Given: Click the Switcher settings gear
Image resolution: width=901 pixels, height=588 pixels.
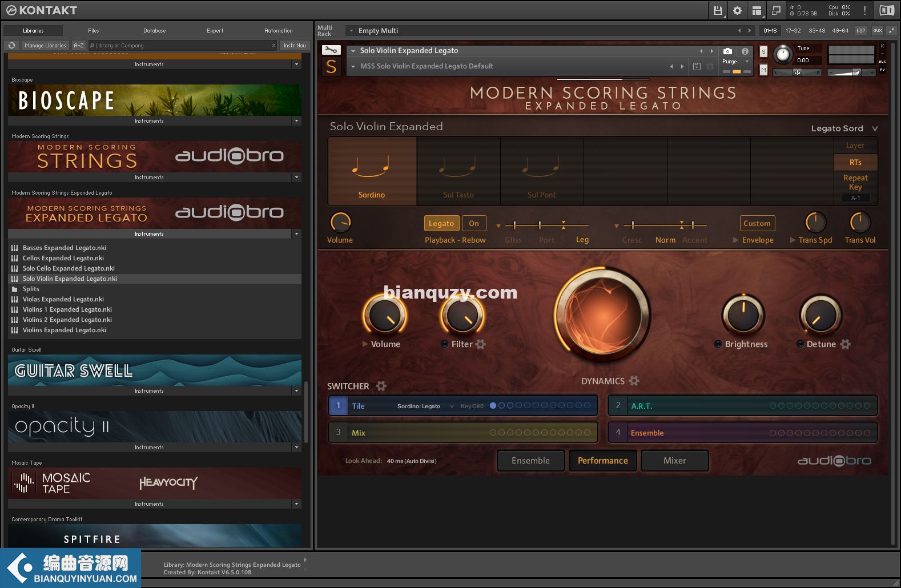Looking at the screenshot, I should [381, 386].
